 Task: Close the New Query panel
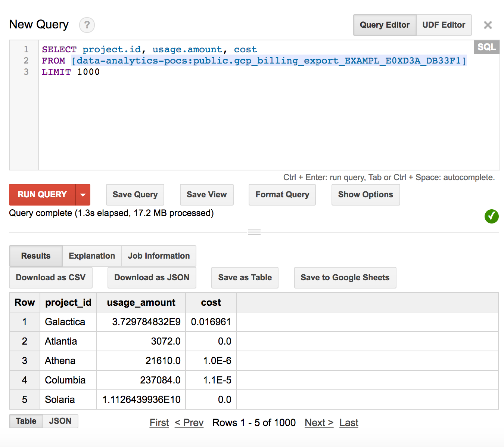click(488, 25)
